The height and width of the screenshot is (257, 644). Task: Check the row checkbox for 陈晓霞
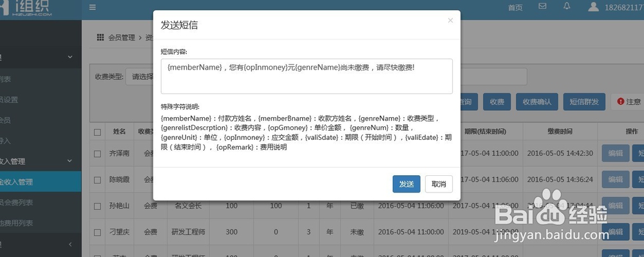pyautogui.click(x=97, y=180)
